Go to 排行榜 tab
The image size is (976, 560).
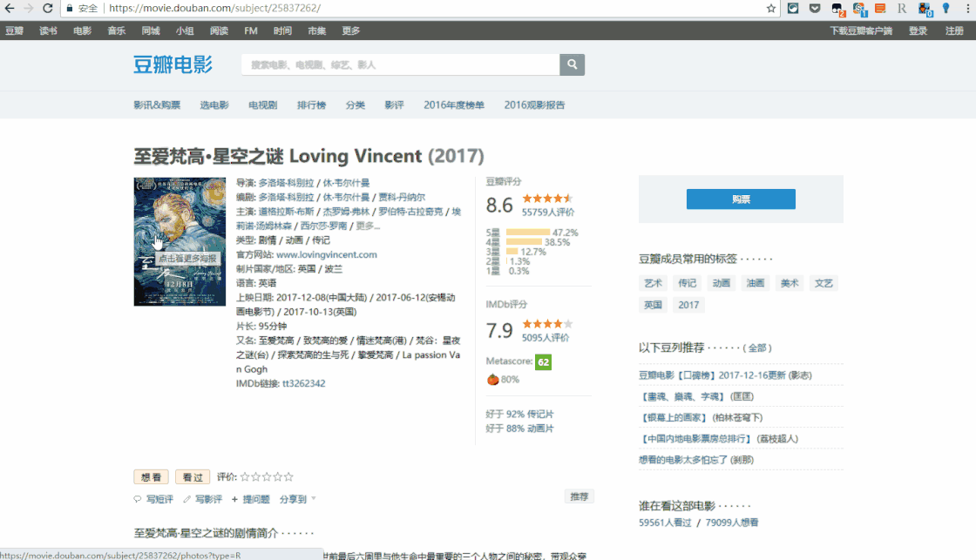312,105
